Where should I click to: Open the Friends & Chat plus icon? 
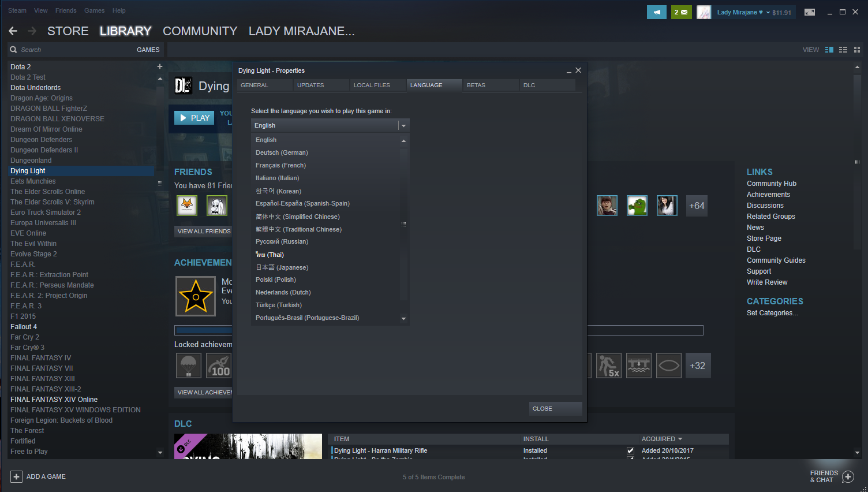(848, 476)
